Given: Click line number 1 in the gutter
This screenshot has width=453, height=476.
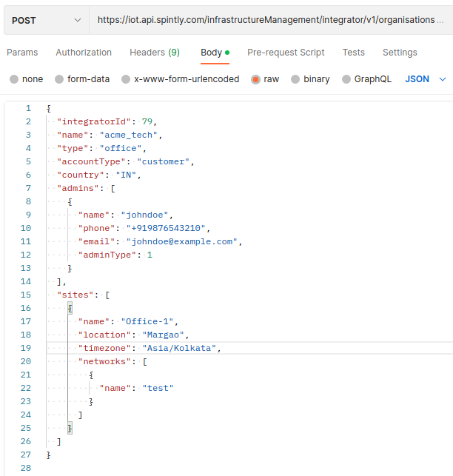Looking at the screenshot, I should point(28,109).
